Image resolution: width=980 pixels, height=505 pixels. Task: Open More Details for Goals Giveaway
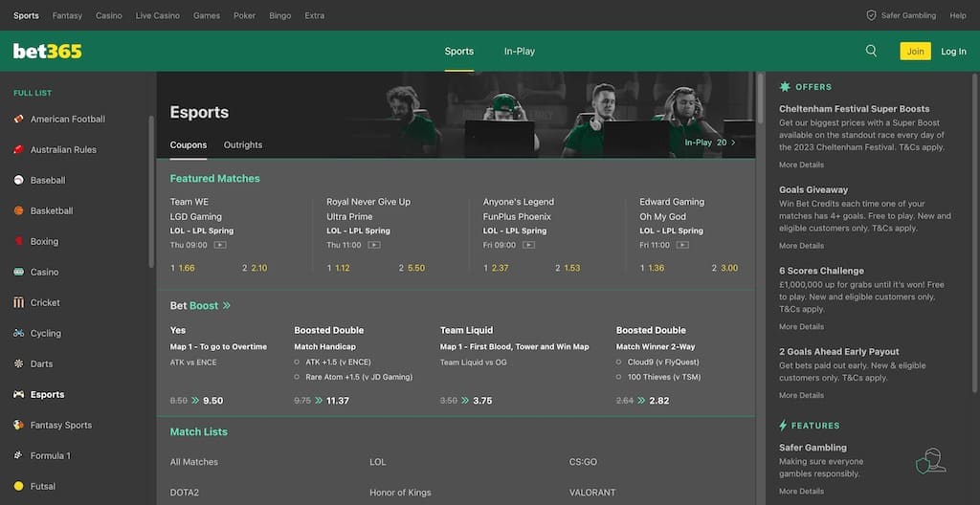pyautogui.click(x=801, y=246)
